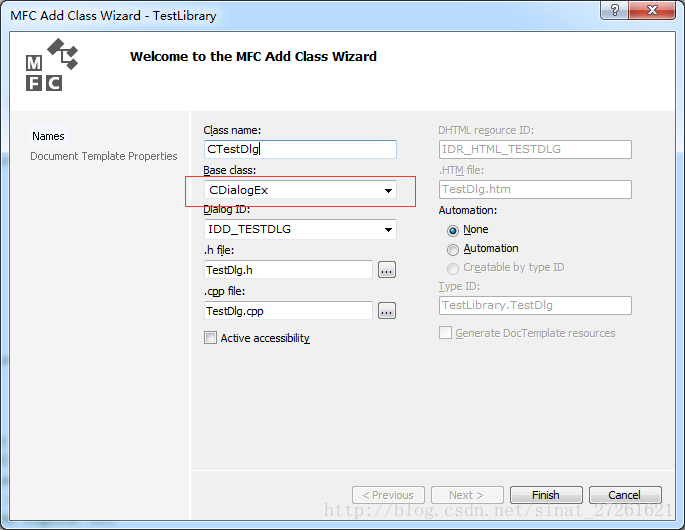The height and width of the screenshot is (530, 685).
Task: Click the DHTML resource ID label
Action: pos(486,130)
